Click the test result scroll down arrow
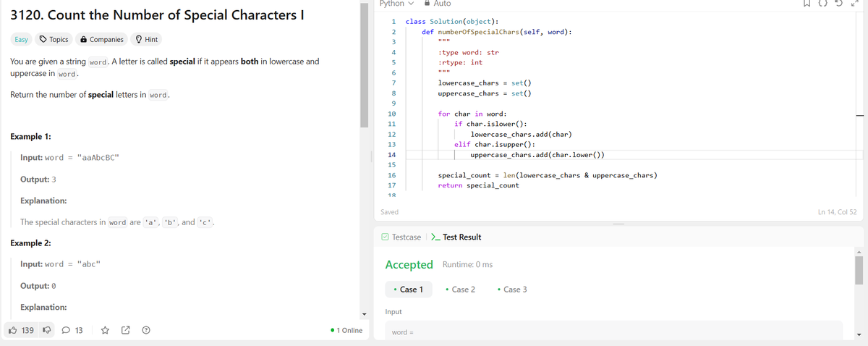Viewport: 868px width, 346px height. point(859,334)
